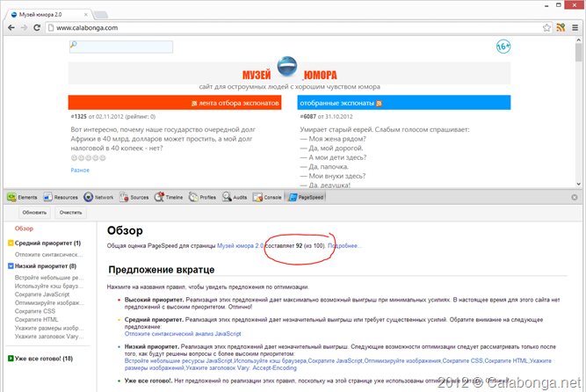Select Оптимизируйте изображ... sidebar rule
The image size is (586, 392).
tap(50, 303)
